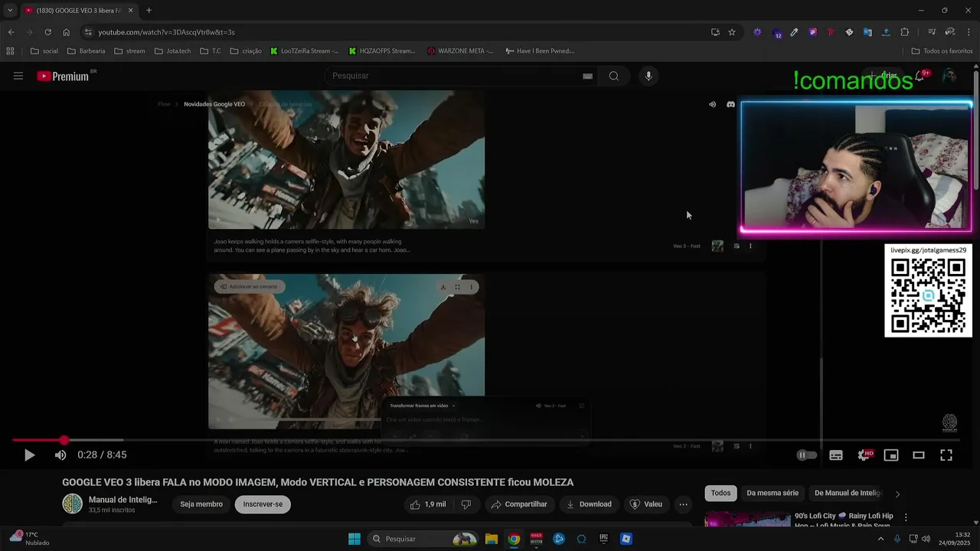
Task: Click the Compartilhar share button
Action: click(519, 504)
